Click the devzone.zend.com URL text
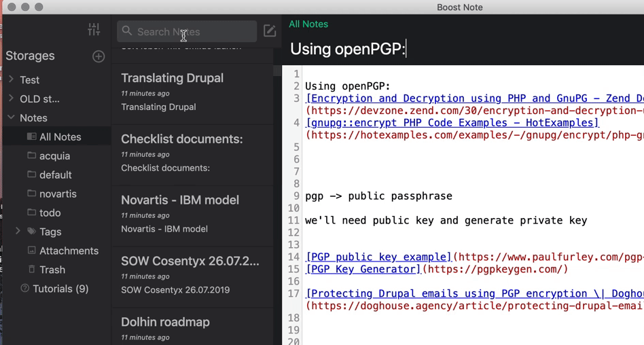 point(474,111)
